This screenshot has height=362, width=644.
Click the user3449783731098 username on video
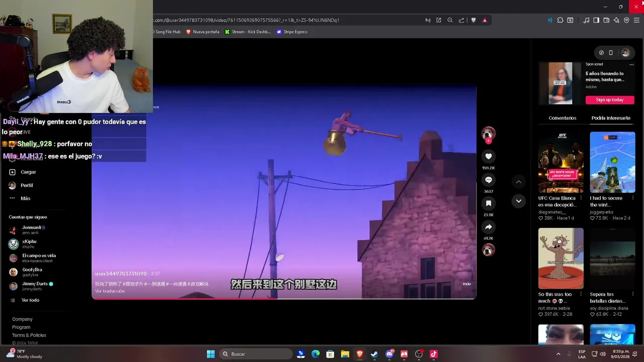121,274
